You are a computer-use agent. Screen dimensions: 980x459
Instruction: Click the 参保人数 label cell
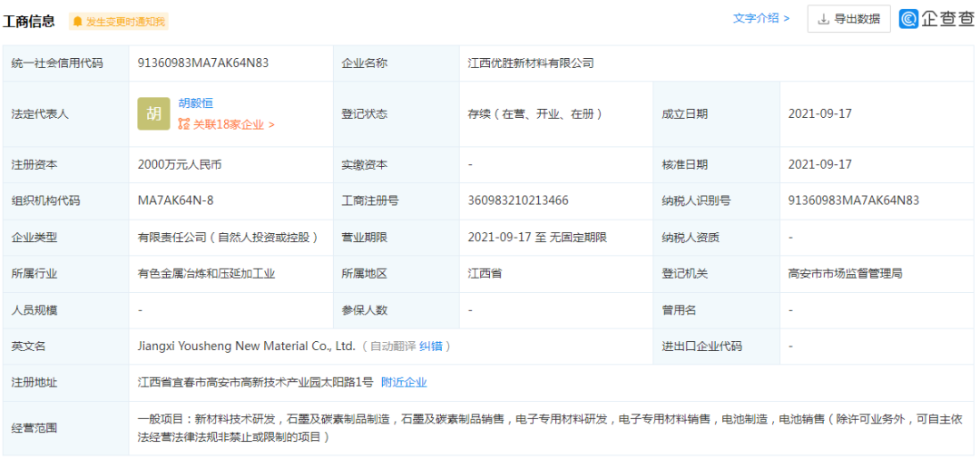(x=397, y=309)
